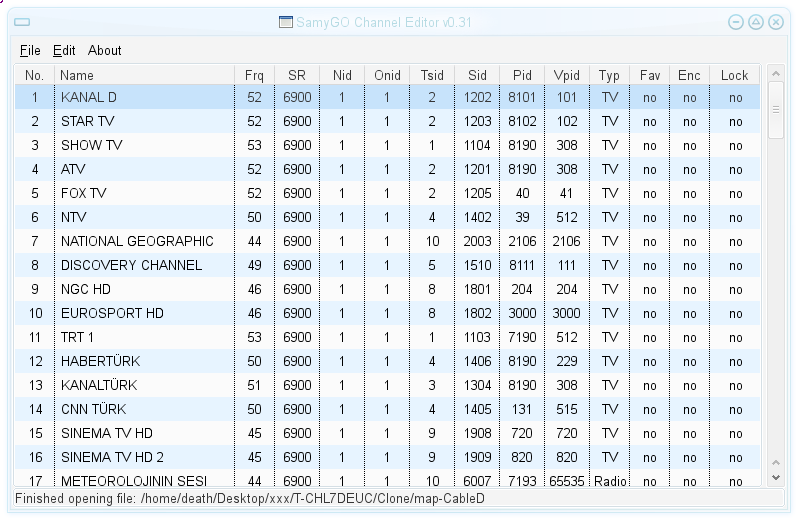Screen dimensions: 796x518
Task: Sort by the Name column header
Action: pyautogui.click(x=145, y=75)
